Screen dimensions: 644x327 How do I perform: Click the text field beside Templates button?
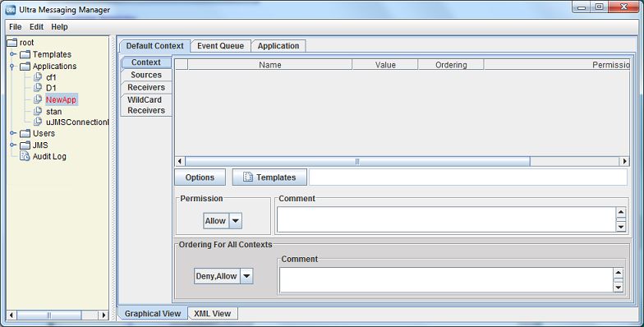point(468,177)
